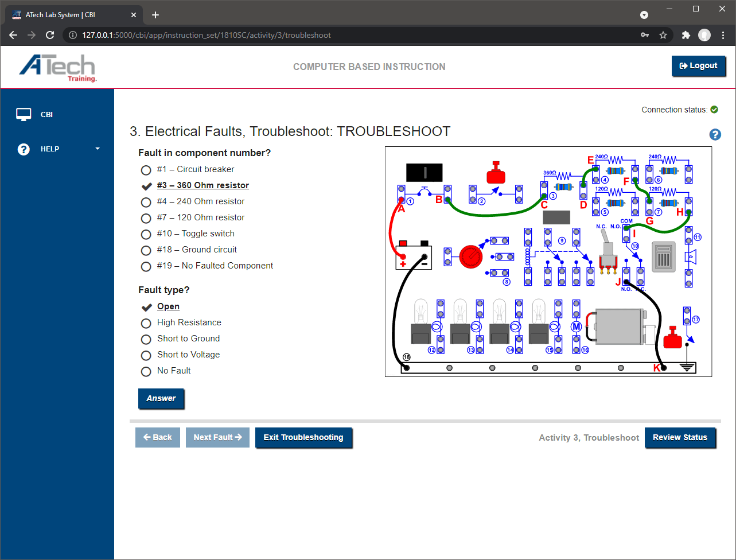Viewport: 736px width, 560px height.
Task: Open a new browser tab
Action: pyautogui.click(x=155, y=15)
